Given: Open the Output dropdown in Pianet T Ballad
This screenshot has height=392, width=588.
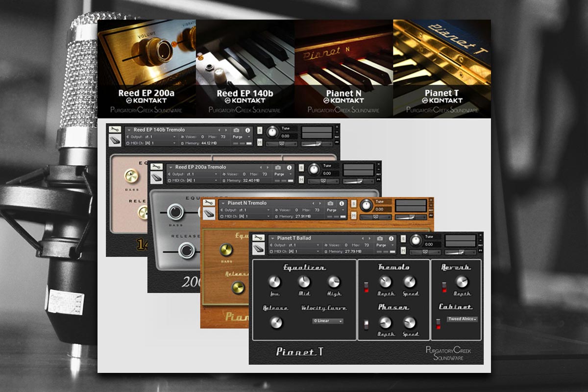Looking at the screenshot, I should coord(295,245).
